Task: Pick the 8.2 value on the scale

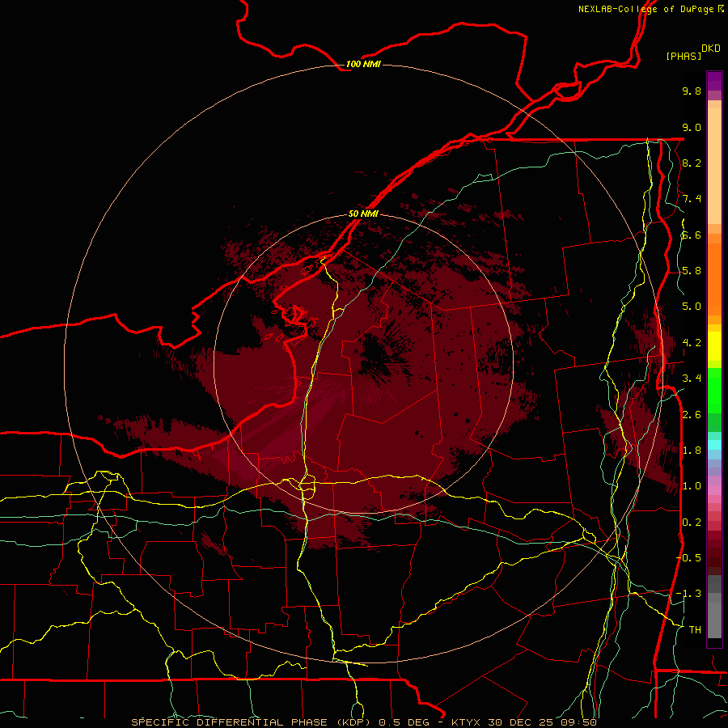Action: pos(692,163)
